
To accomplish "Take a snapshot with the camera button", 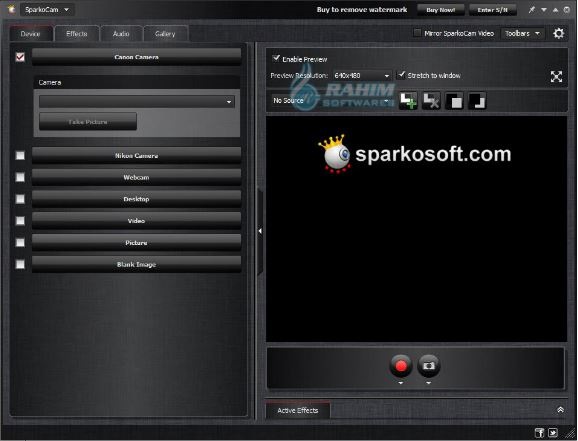I will coord(428,365).
